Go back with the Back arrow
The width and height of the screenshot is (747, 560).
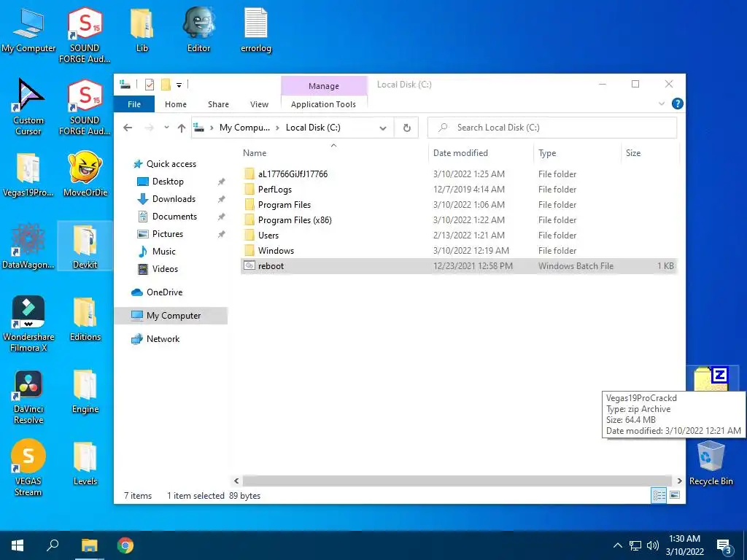(128, 128)
